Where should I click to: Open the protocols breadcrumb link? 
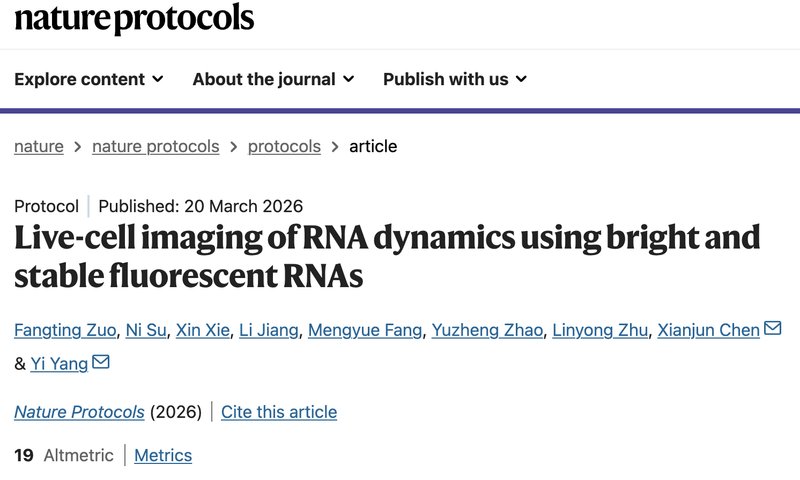[x=284, y=146]
